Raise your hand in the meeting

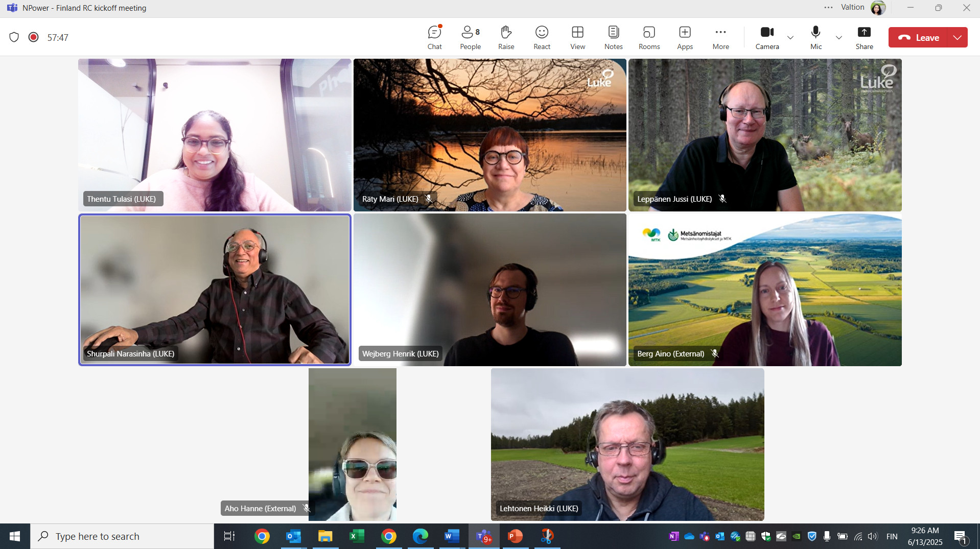pos(506,37)
